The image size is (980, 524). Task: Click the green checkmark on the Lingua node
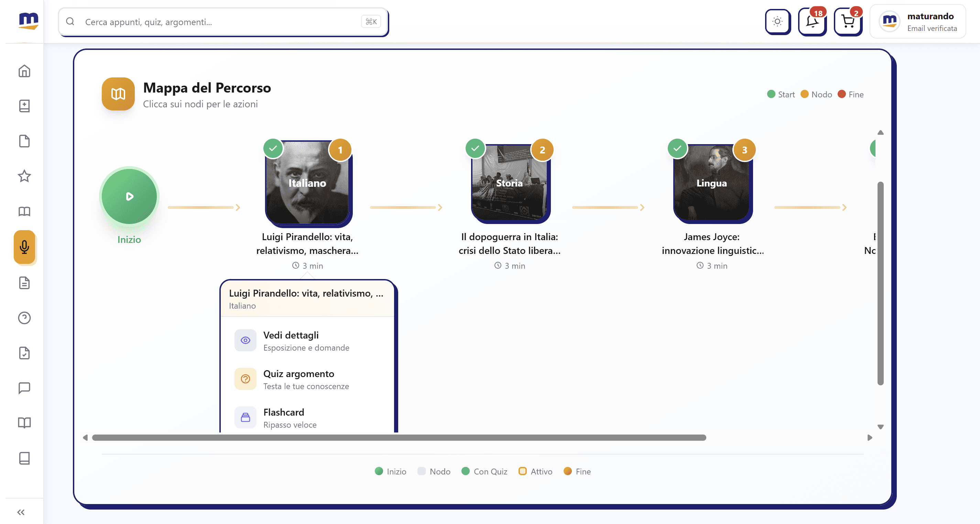pos(677,148)
